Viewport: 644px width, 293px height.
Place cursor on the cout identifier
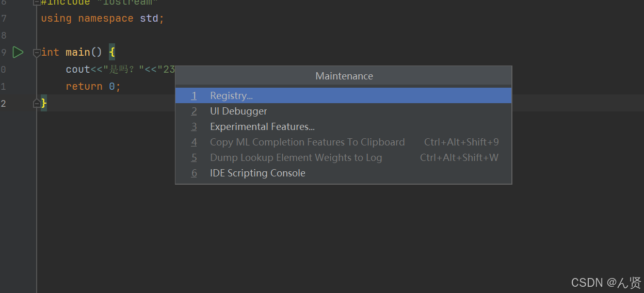pos(78,69)
